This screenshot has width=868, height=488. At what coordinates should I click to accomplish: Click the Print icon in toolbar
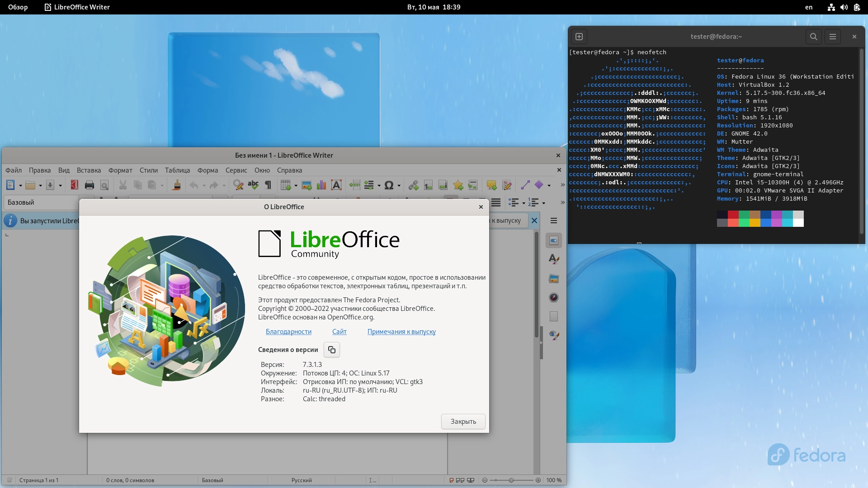click(x=90, y=185)
